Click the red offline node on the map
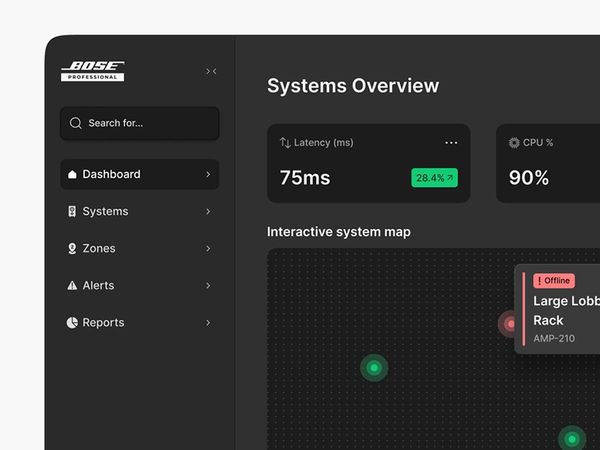The image size is (600, 450). (x=508, y=324)
